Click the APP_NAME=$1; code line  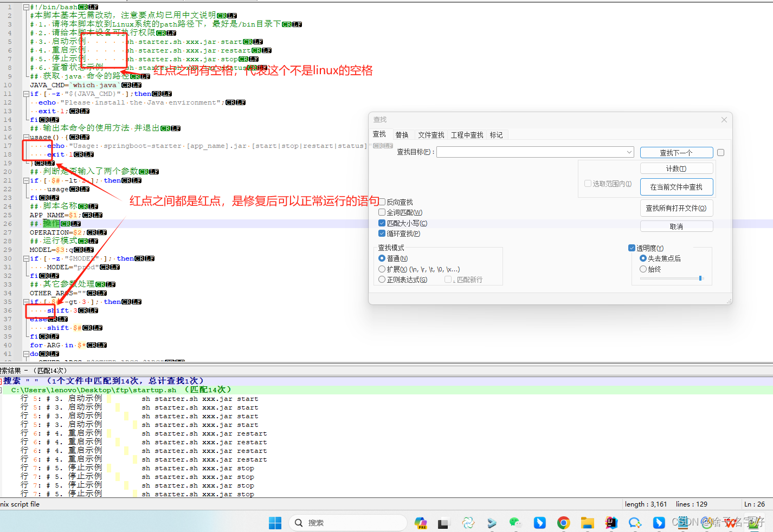pos(66,215)
